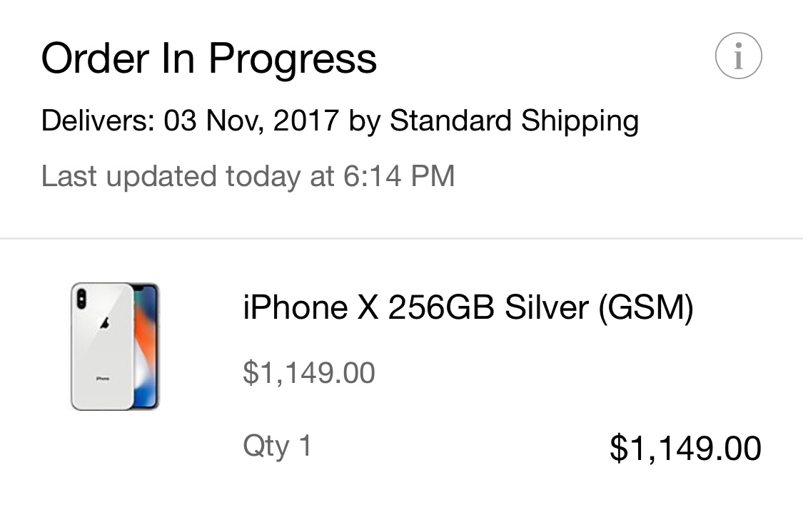The height and width of the screenshot is (532, 803).
Task: Tap the small iPhone text on the phone back
Action: coord(102,379)
